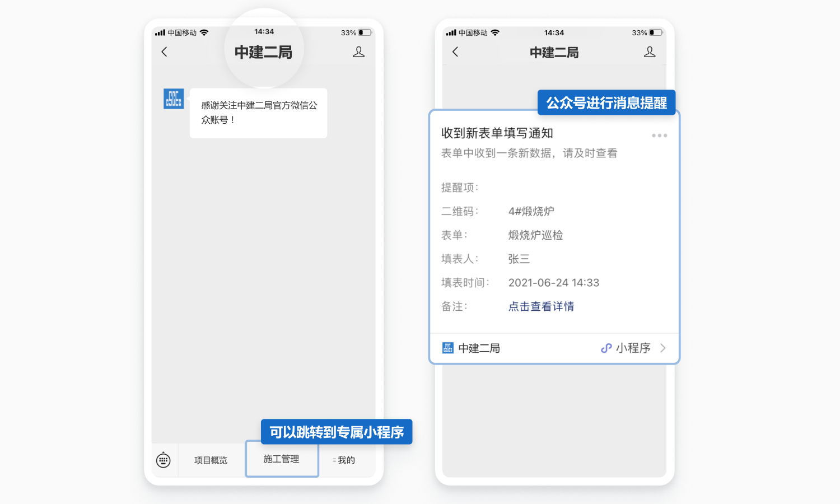Open the 小程序 mini program link
Viewport: 840px width, 504px height.
pyautogui.click(x=633, y=348)
